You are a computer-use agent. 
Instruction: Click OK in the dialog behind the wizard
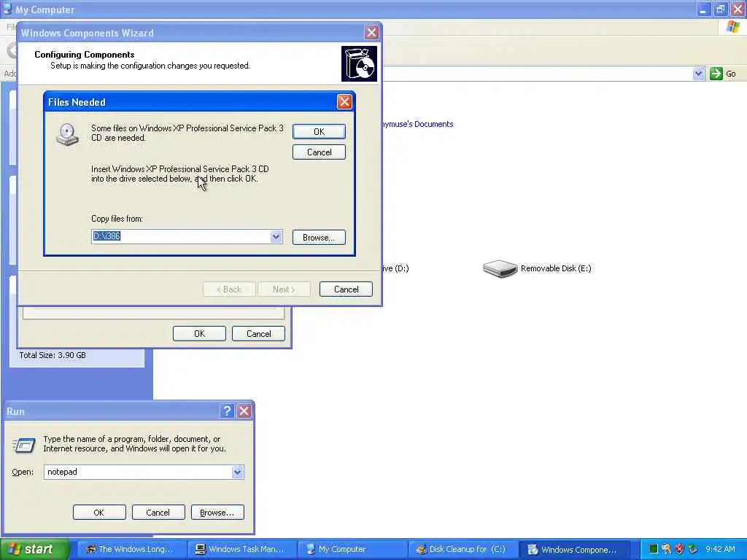tap(199, 334)
